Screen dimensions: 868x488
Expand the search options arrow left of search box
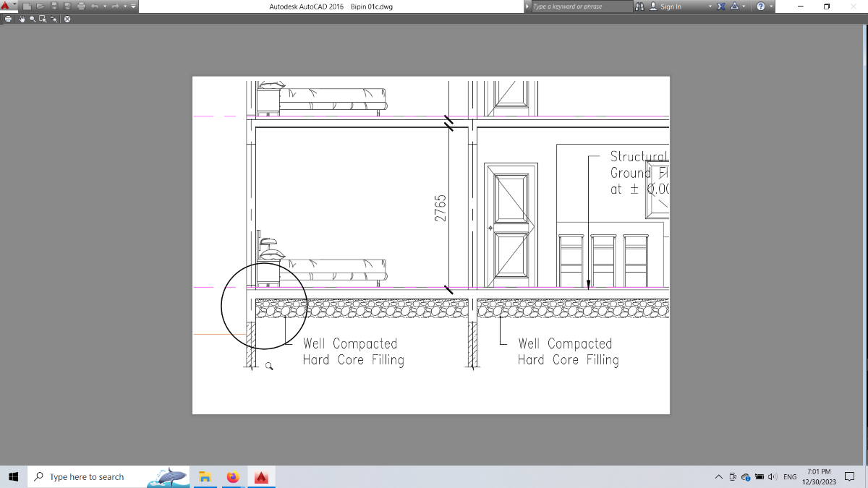pyautogui.click(x=527, y=7)
